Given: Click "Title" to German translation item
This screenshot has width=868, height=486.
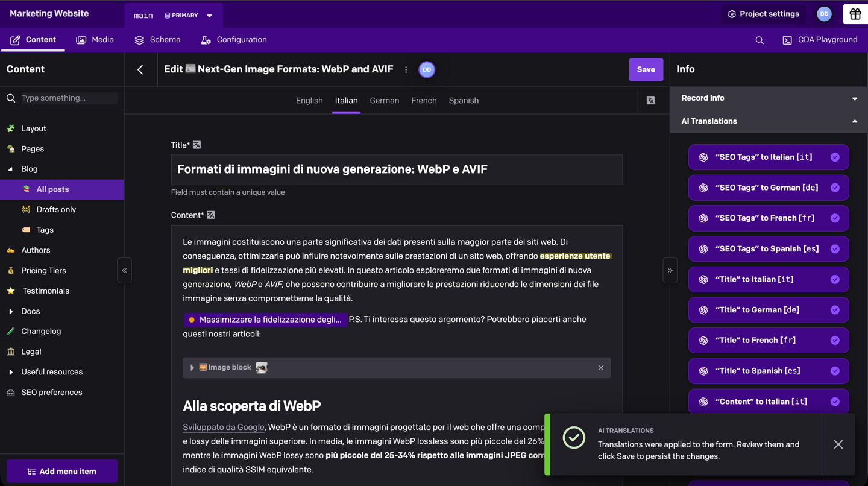Looking at the screenshot, I should [769, 310].
